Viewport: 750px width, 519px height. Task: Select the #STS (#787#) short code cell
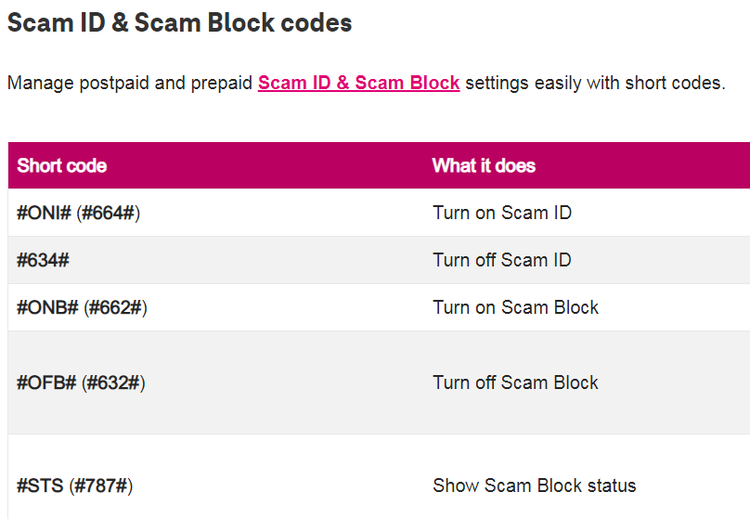click(x=75, y=486)
